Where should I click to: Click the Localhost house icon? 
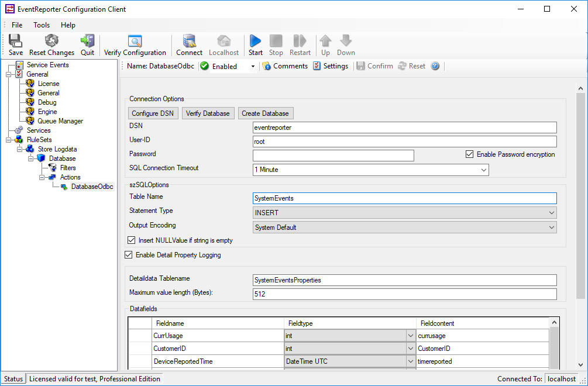point(224,40)
